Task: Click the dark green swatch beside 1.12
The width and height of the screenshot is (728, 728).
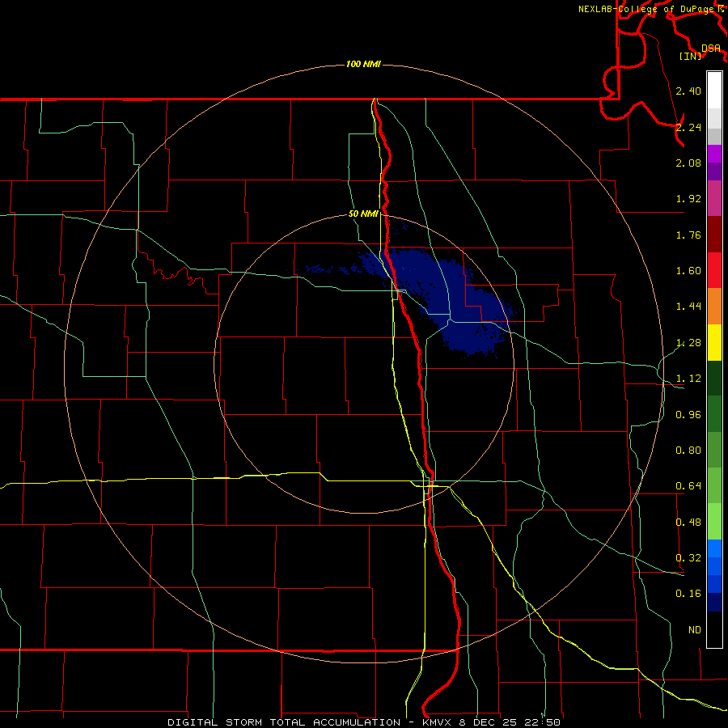Action: [714, 378]
